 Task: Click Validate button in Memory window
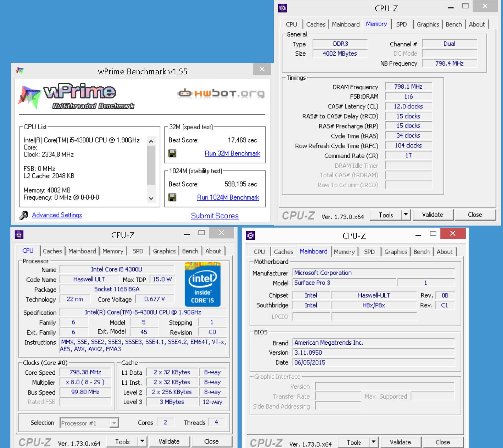pos(433,215)
